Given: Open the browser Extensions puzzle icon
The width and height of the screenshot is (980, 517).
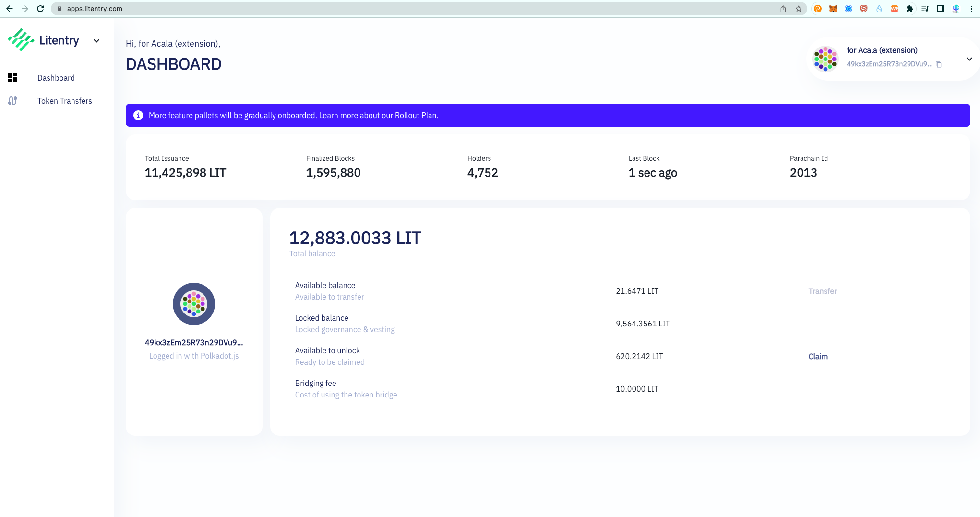Looking at the screenshot, I should (x=909, y=9).
